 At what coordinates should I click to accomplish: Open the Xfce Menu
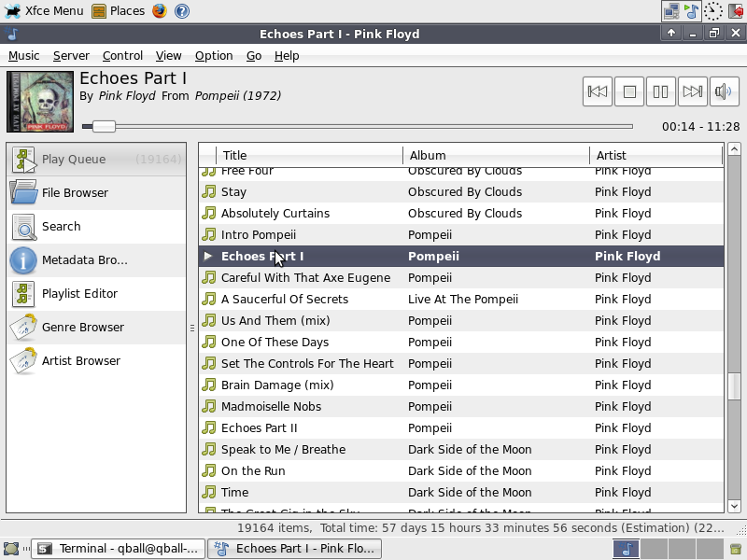[44, 10]
